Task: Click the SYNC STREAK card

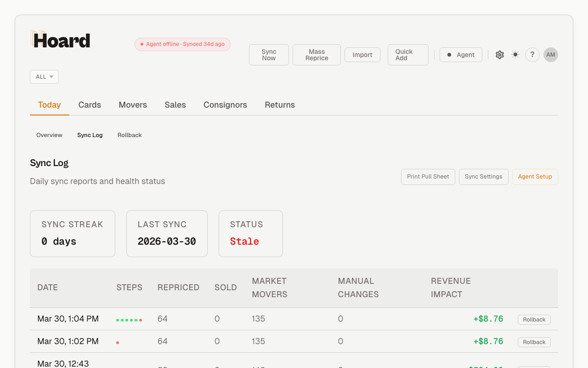Action: pos(73,234)
